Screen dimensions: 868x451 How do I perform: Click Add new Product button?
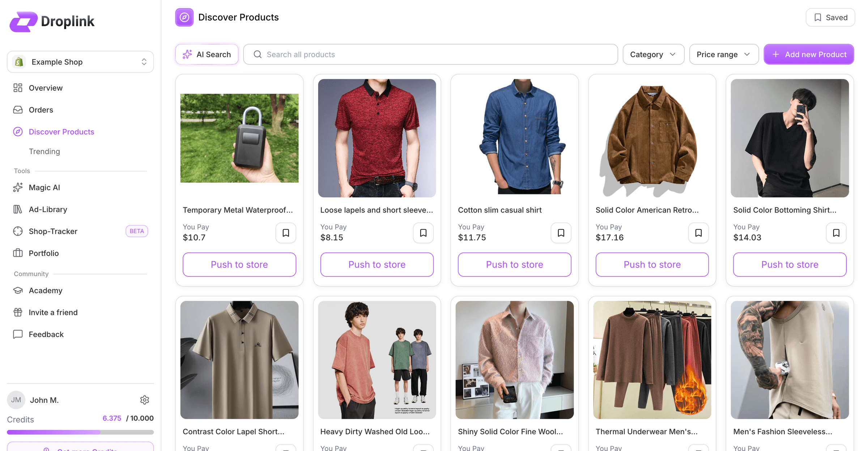[x=809, y=54]
